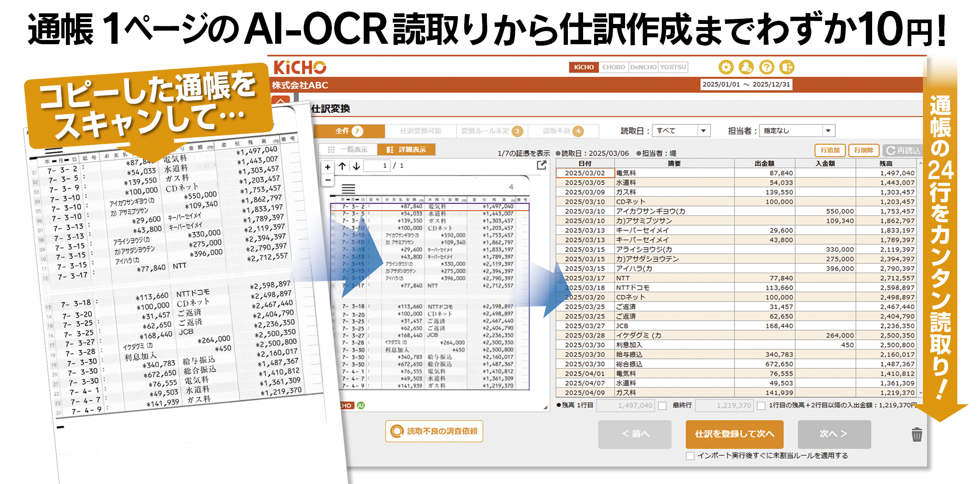Switch to the CHOBO module tab

[x=614, y=67]
